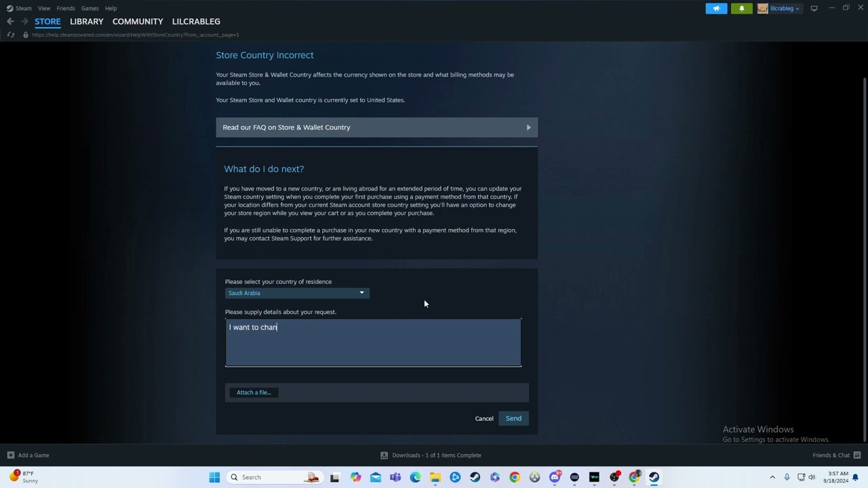Open Chrome between Copilot and Overwatch icons

pos(515,477)
